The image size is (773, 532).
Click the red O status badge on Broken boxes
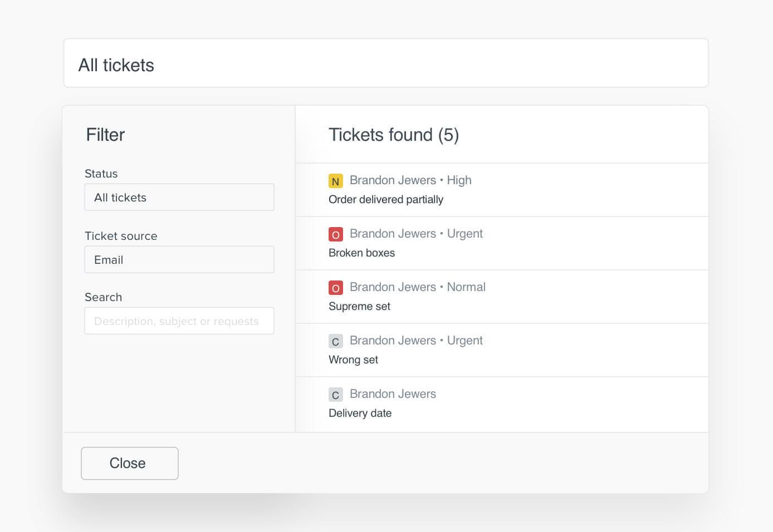(x=335, y=234)
